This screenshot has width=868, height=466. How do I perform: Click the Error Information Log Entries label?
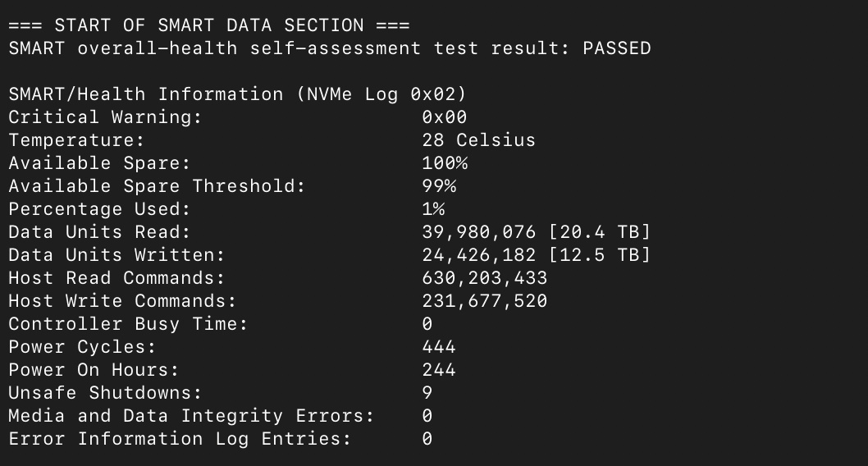180,439
